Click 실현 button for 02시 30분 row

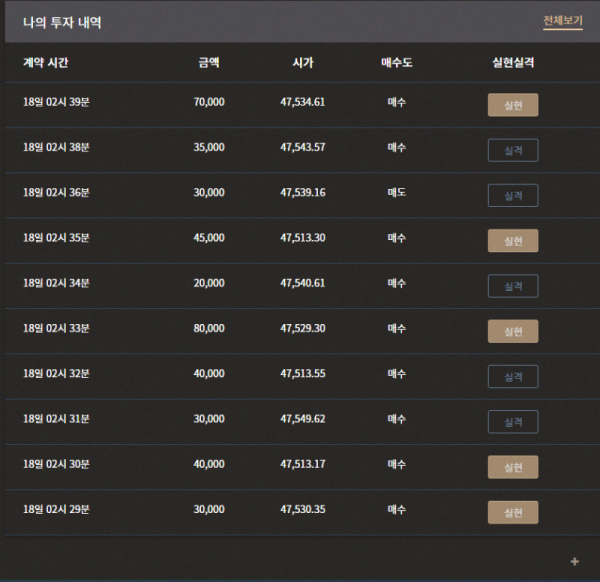pyautogui.click(x=513, y=467)
